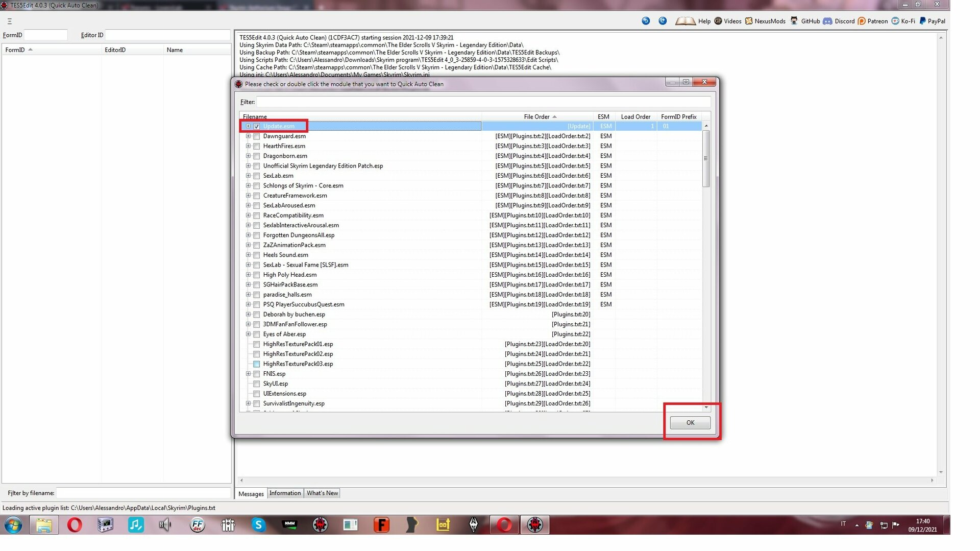Open NexusMods from the toolbar
This screenshot has width=980, height=551.
pos(765,21)
